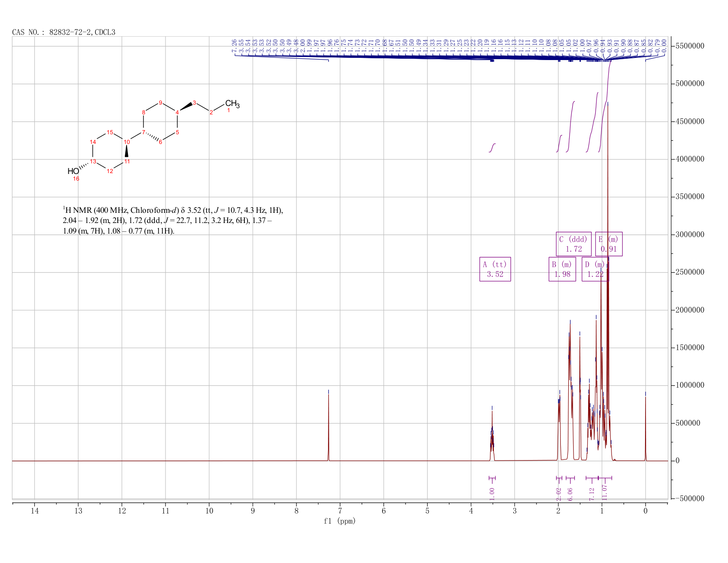Image resolution: width=728 pixels, height=563 pixels.
Task: Click the 7 ppm tick on the x-axis
Action: click(340, 511)
